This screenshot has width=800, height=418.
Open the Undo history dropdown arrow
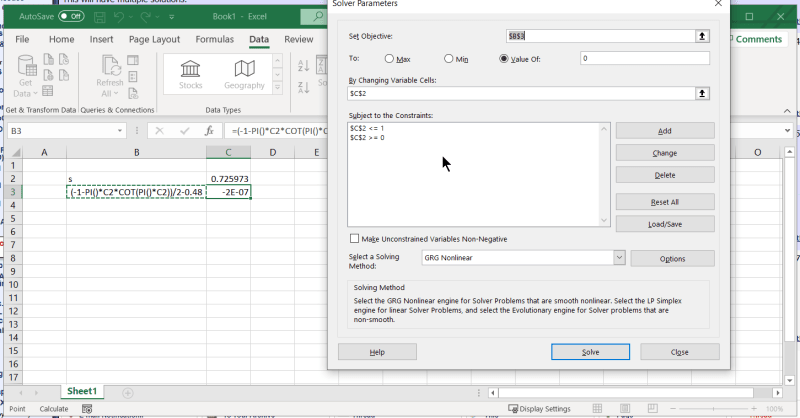pos(131,17)
